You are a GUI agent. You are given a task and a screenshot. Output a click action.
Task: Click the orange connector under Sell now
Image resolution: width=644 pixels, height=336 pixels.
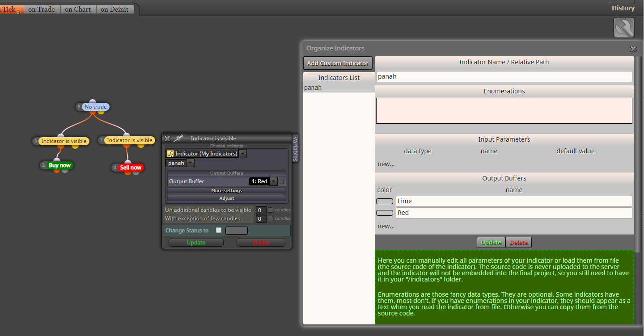[127, 173]
